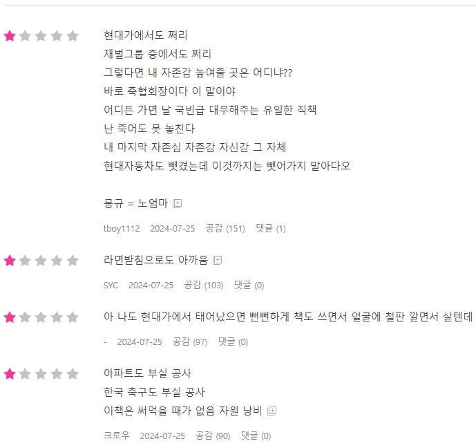The image size is (476, 448).
Task: Click the last gray star on SYC's review
Action: click(x=73, y=261)
